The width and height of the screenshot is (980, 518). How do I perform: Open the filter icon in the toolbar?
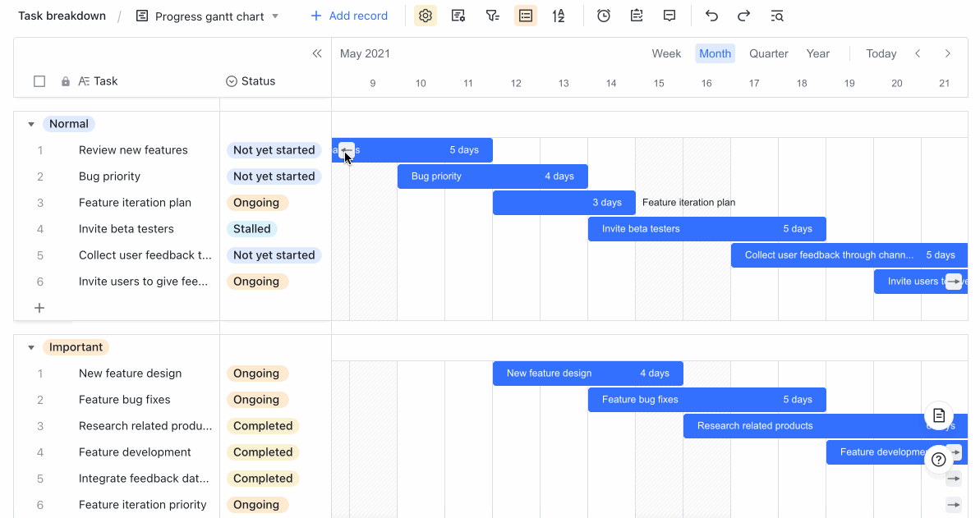[x=492, y=16]
